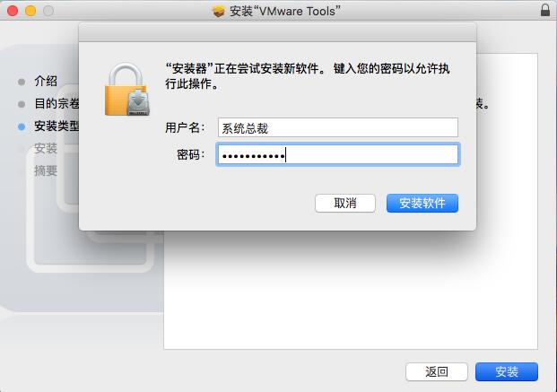Click the gray bullet beside 介绍
The width and height of the screenshot is (557, 392).
tap(22, 82)
